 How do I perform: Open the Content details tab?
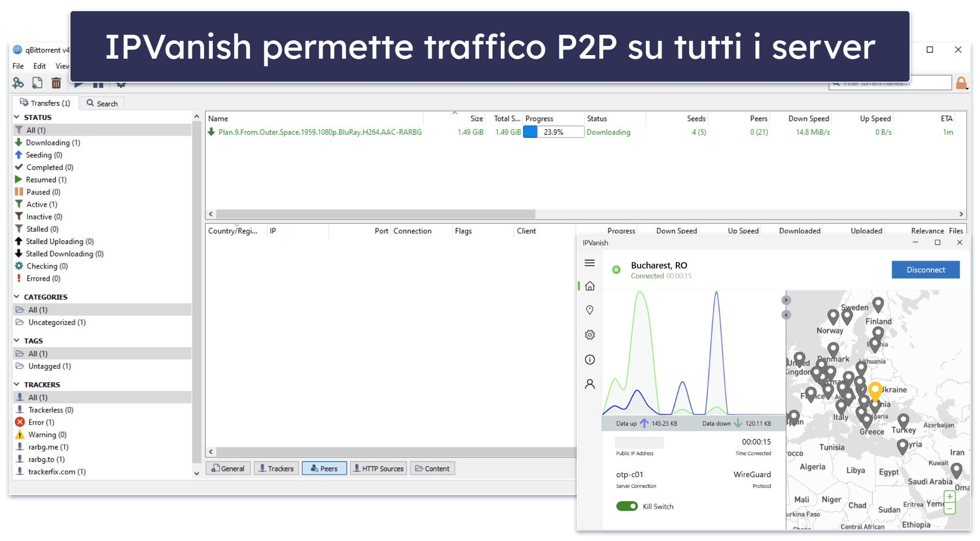pos(432,469)
